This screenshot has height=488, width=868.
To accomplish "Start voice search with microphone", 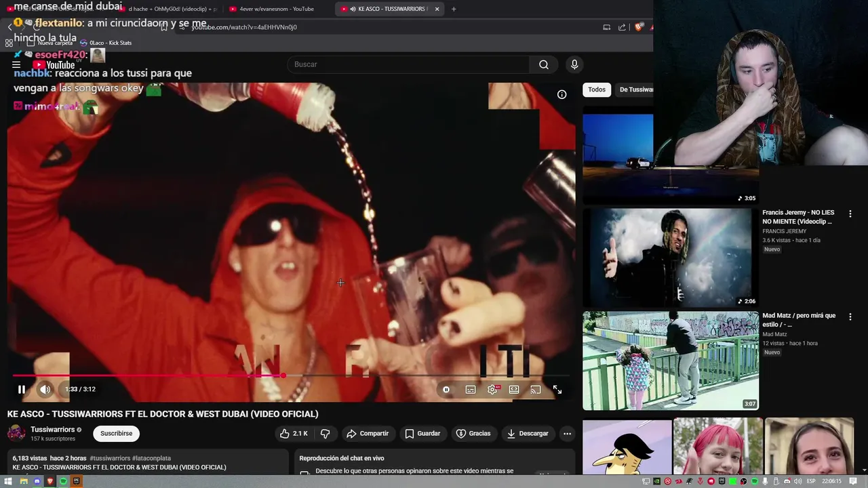I will (x=574, y=64).
